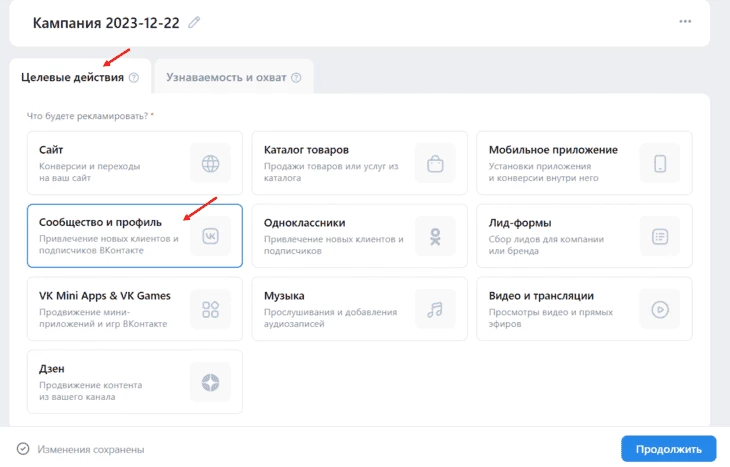Pick the Видео и трансляции heading

[x=541, y=296]
